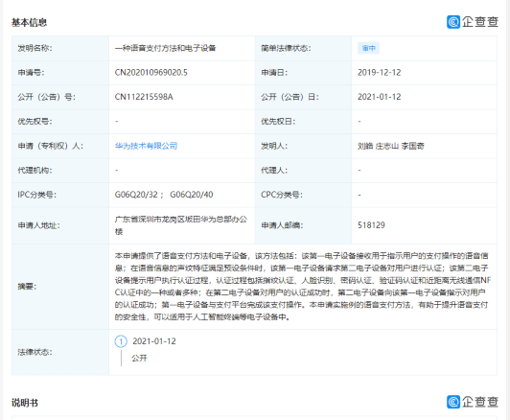Click the inventor names 刘皓 庄志山 李国奇
The height and width of the screenshot is (420, 510).
[391, 146]
